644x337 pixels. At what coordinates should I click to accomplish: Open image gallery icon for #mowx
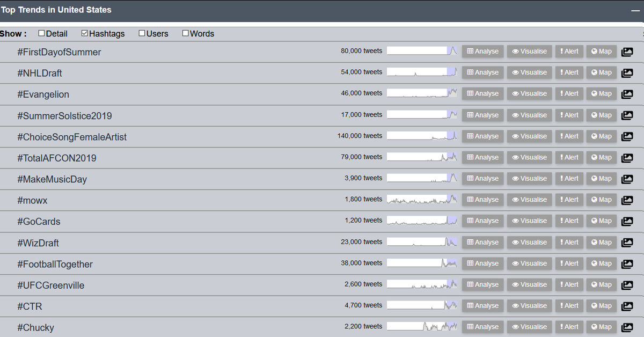pos(627,200)
